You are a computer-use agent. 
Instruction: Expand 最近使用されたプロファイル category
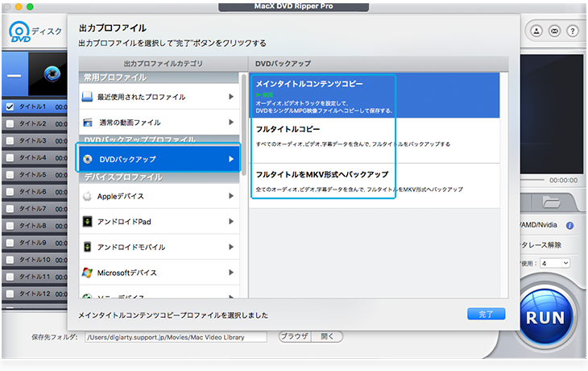(159, 97)
